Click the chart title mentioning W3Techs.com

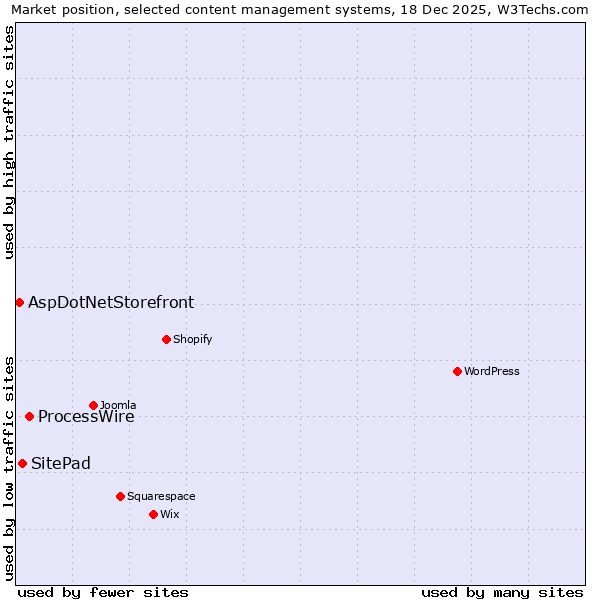pos(300,9)
